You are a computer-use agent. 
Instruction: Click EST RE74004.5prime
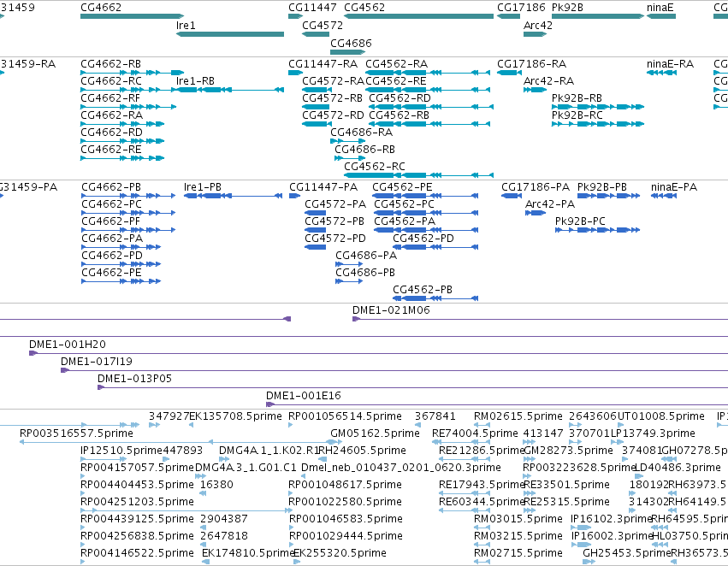click(475, 433)
